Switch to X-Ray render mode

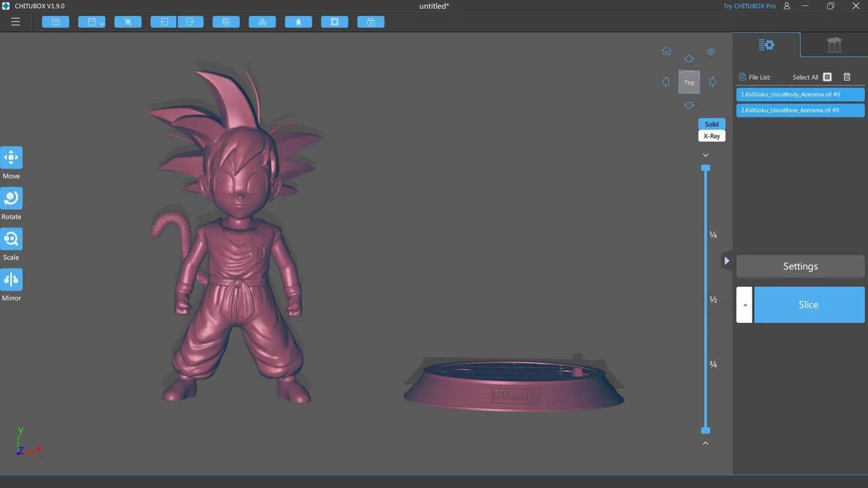pos(712,136)
